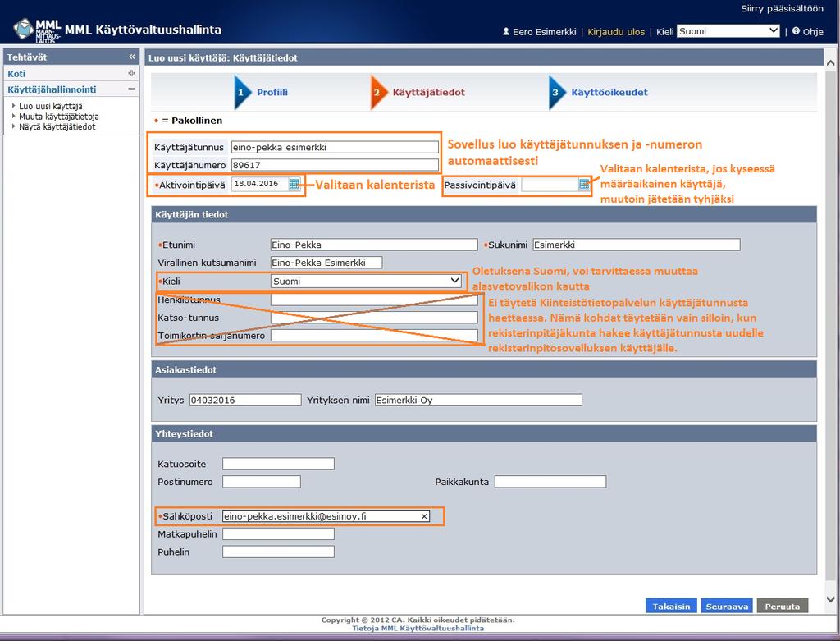The width and height of the screenshot is (840, 641).
Task: Click the Yritys input field
Action: click(245, 400)
